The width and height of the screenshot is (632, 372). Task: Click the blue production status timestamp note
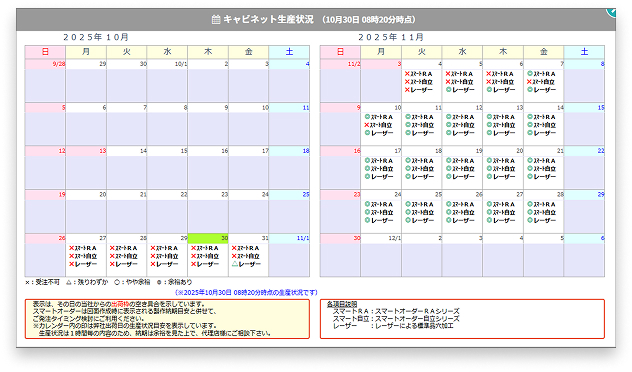pyautogui.click(x=246, y=292)
